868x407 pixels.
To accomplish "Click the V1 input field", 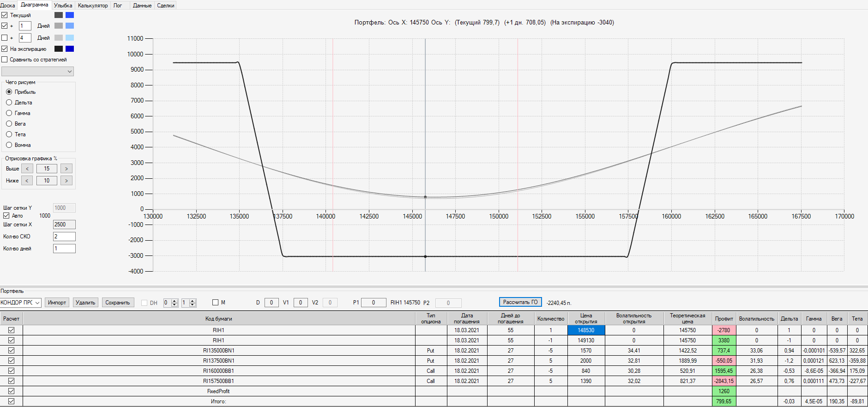I will pos(301,303).
